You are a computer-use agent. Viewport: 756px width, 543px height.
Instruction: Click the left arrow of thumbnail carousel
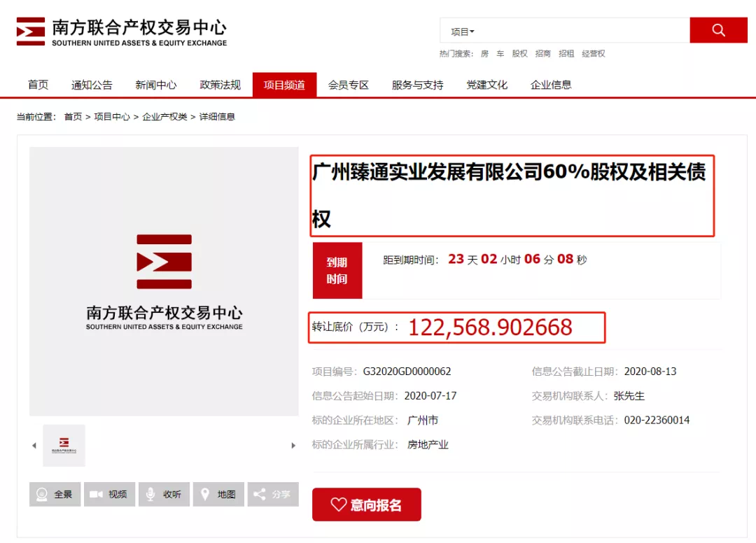tap(34, 446)
